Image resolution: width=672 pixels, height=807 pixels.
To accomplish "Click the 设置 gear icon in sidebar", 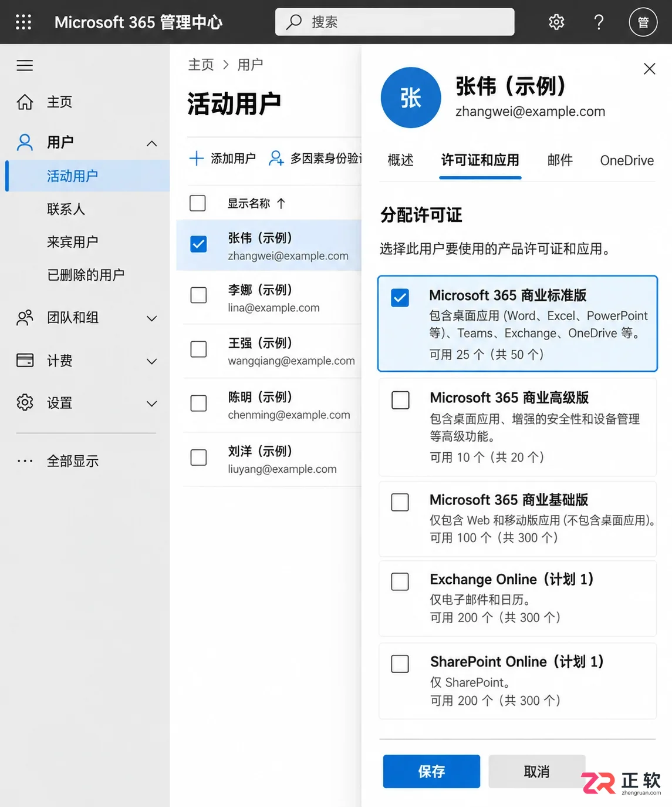I will (25, 402).
